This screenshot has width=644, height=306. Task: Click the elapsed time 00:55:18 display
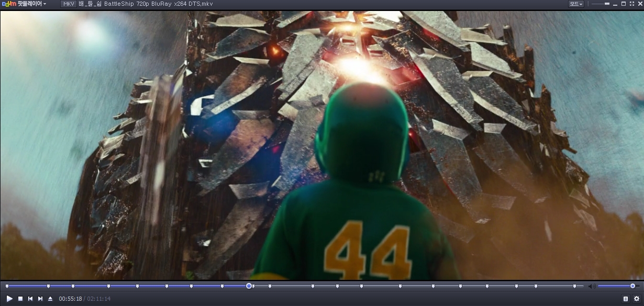(70, 299)
